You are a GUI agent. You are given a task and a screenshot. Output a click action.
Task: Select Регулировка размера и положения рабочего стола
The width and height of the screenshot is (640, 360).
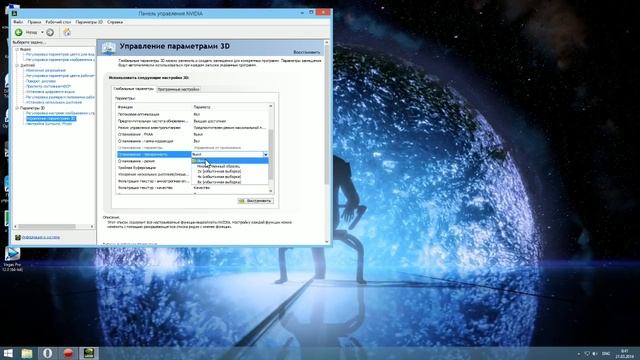[x=60, y=97]
